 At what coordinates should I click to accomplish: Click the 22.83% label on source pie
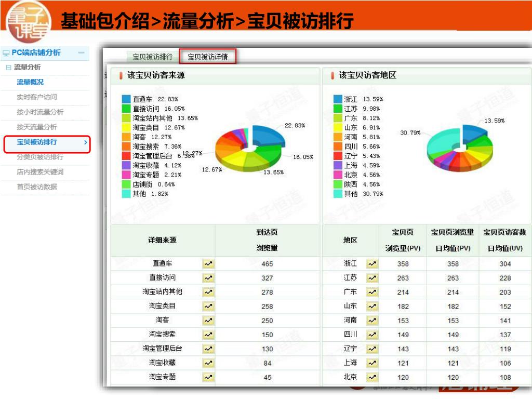[x=295, y=126]
